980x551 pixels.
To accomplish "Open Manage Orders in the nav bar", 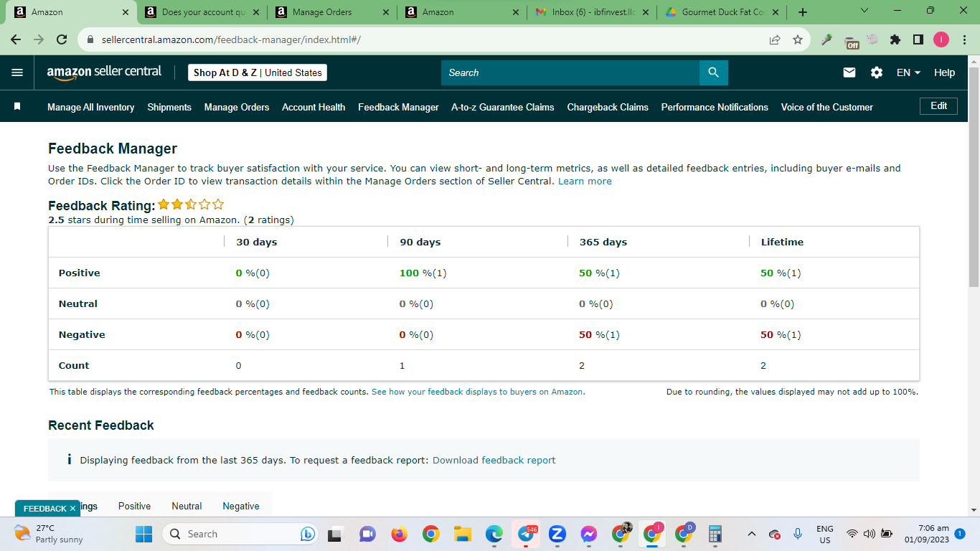I will pos(237,107).
